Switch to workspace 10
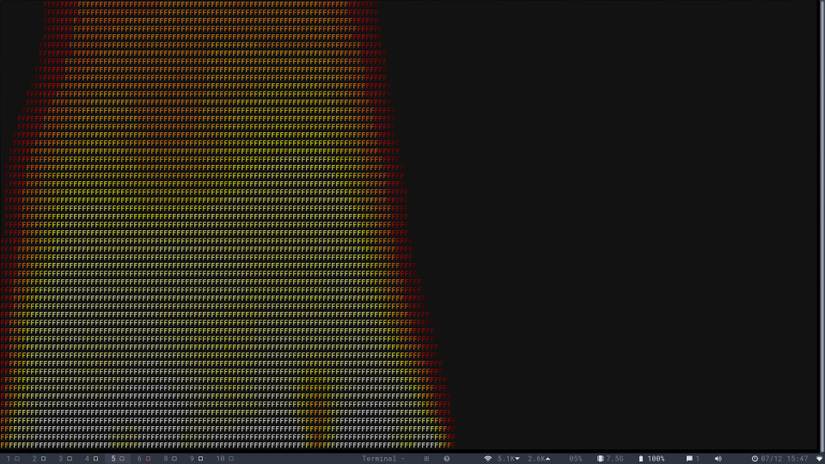 pyautogui.click(x=225, y=459)
